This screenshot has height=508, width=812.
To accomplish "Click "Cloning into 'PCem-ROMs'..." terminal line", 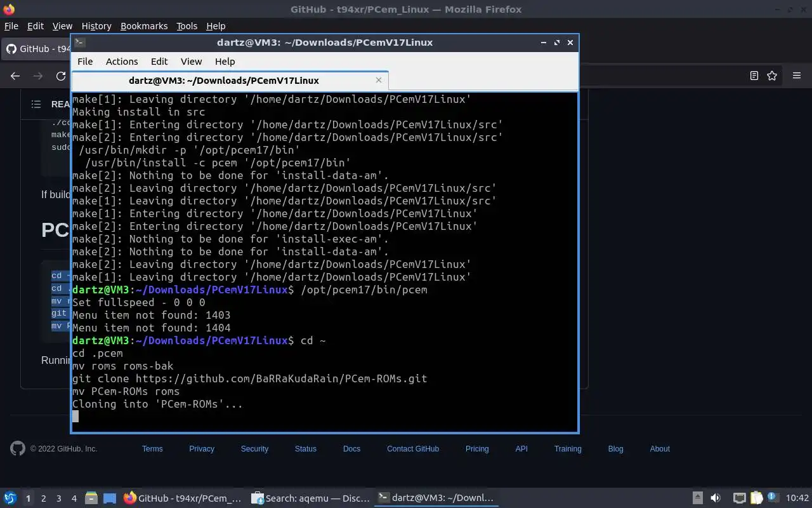I will 157,404.
